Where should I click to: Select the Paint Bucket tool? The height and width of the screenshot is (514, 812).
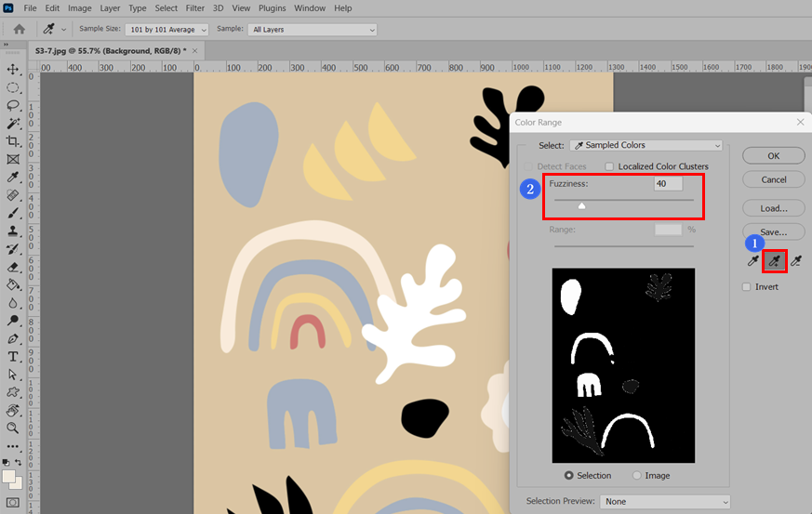pos(13,284)
